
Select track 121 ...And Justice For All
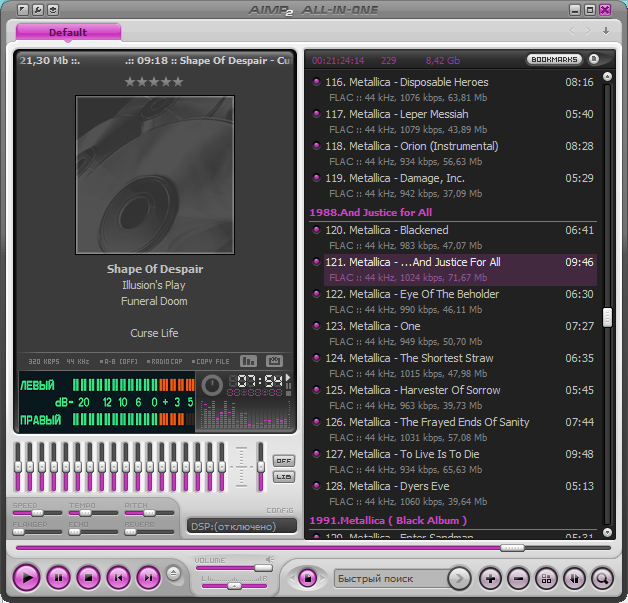click(454, 269)
